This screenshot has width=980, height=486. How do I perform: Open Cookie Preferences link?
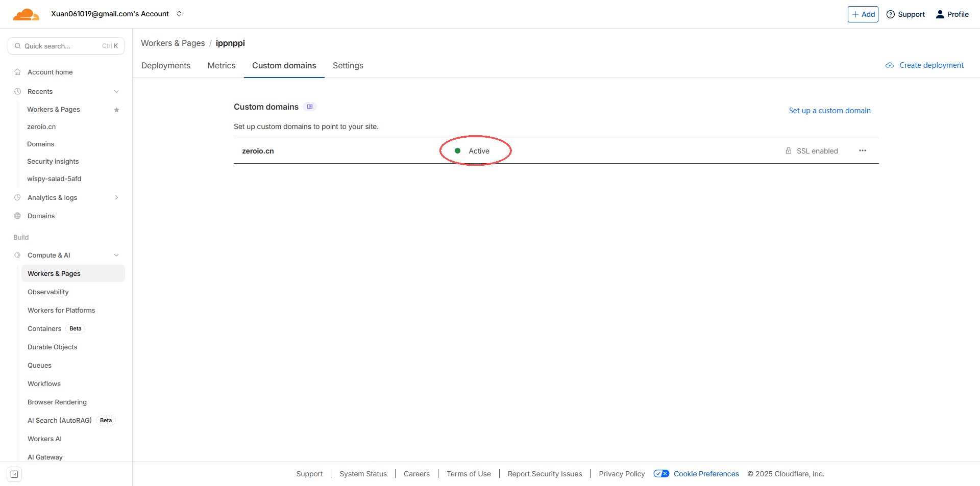pyautogui.click(x=706, y=474)
